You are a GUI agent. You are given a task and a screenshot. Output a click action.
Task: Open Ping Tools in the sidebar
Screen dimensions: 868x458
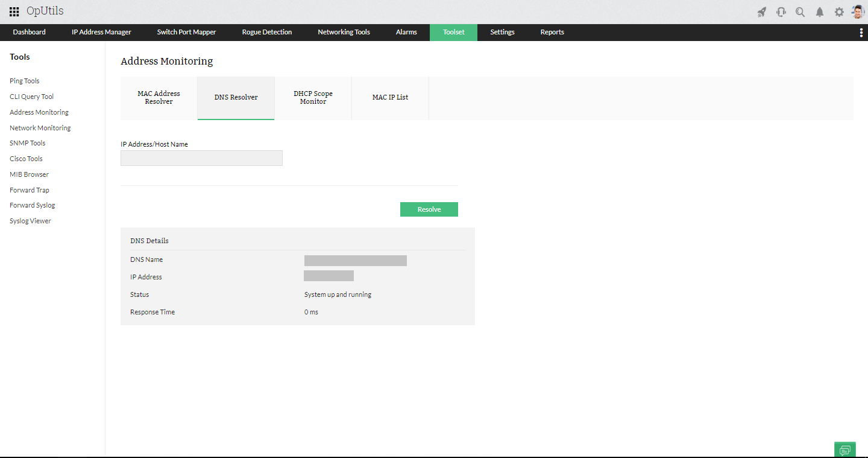(25, 81)
